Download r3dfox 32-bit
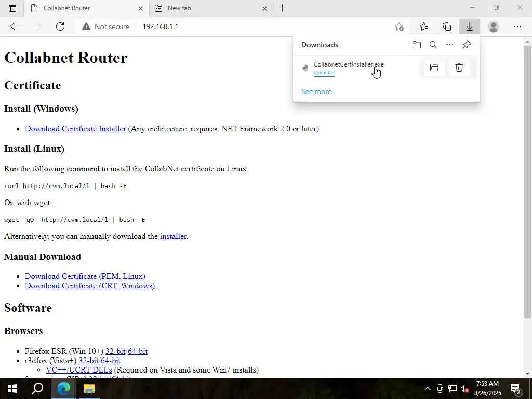 click(x=88, y=361)
